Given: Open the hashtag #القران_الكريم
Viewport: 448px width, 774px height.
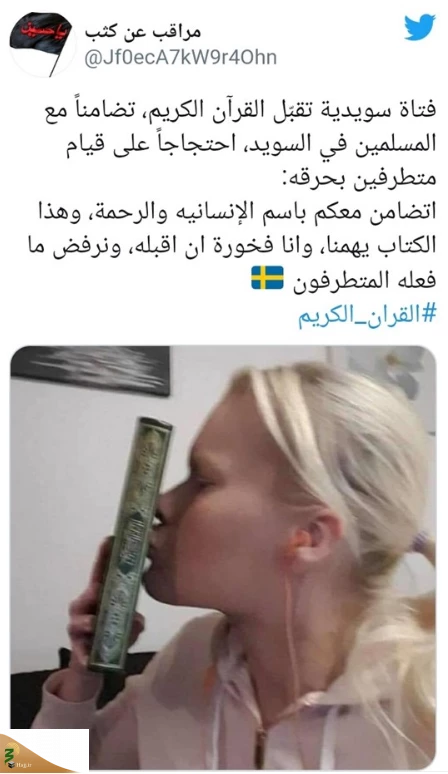Looking at the screenshot, I should 368,314.
